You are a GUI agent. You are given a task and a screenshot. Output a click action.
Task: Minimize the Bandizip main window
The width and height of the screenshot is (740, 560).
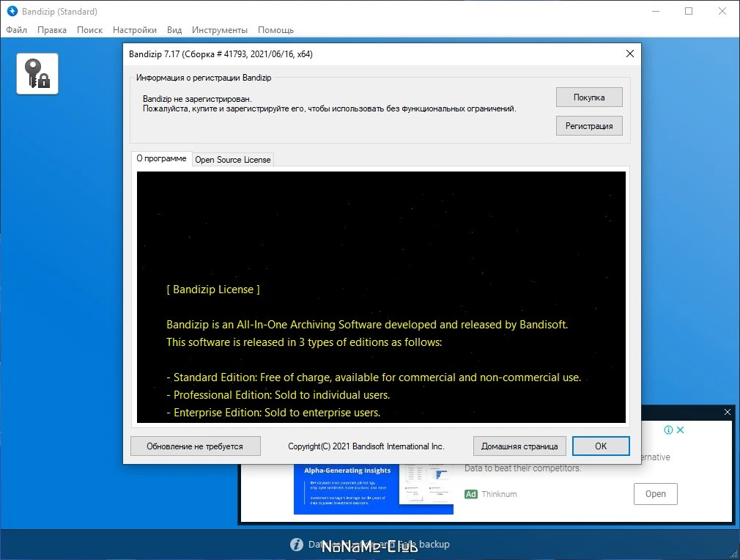tap(656, 11)
